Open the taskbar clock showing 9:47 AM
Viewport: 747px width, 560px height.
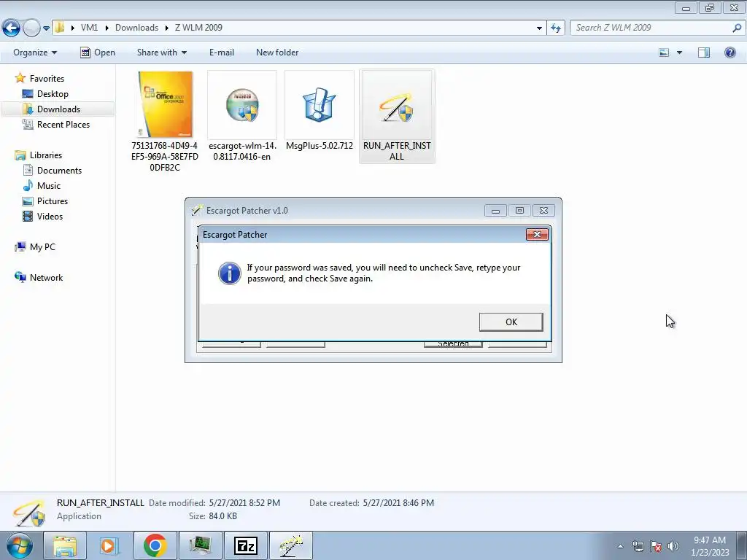pyautogui.click(x=710, y=545)
